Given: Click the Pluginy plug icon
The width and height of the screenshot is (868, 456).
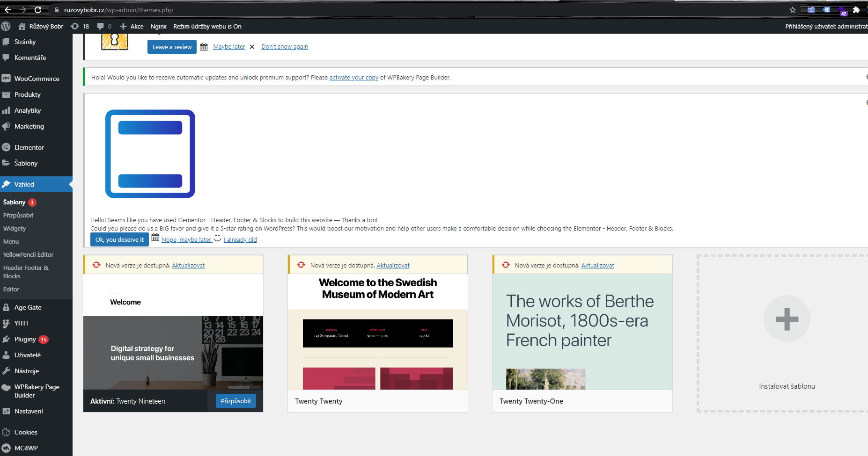Looking at the screenshot, I should [x=6, y=339].
